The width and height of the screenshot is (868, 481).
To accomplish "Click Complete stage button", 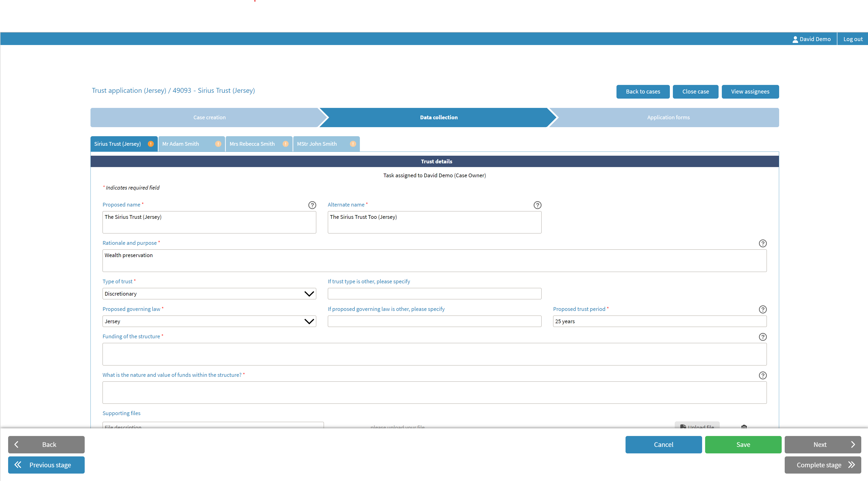I will coord(823,465).
